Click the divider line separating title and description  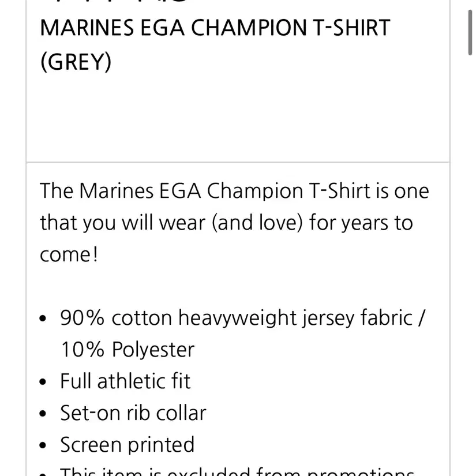click(238, 162)
